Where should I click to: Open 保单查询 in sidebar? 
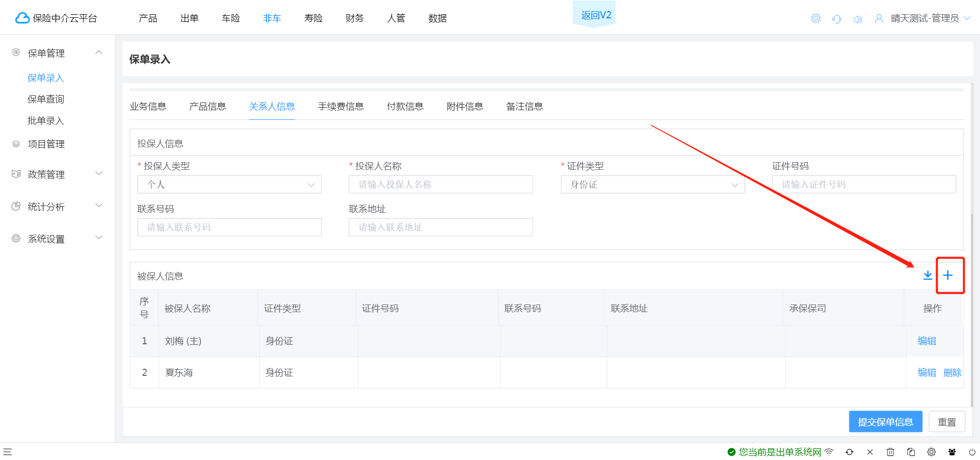(x=46, y=99)
